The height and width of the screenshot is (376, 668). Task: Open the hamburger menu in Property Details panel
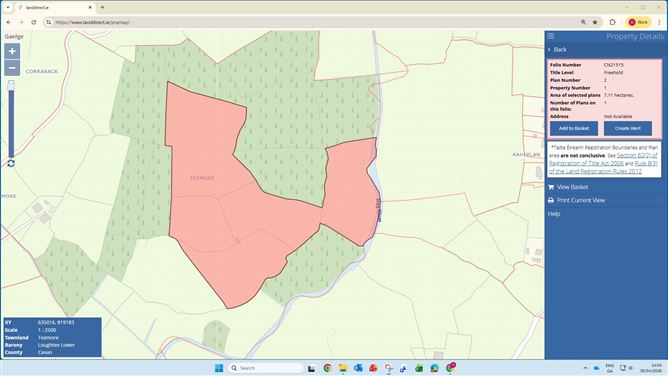(551, 36)
